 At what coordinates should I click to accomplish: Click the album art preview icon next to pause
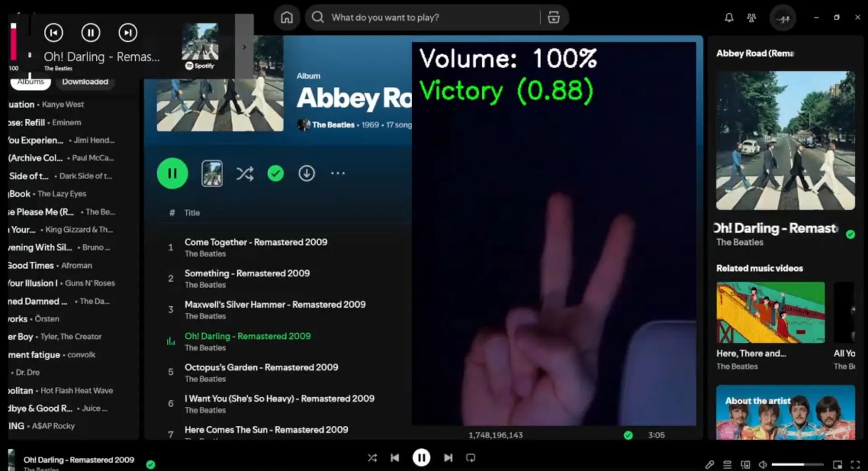click(212, 173)
